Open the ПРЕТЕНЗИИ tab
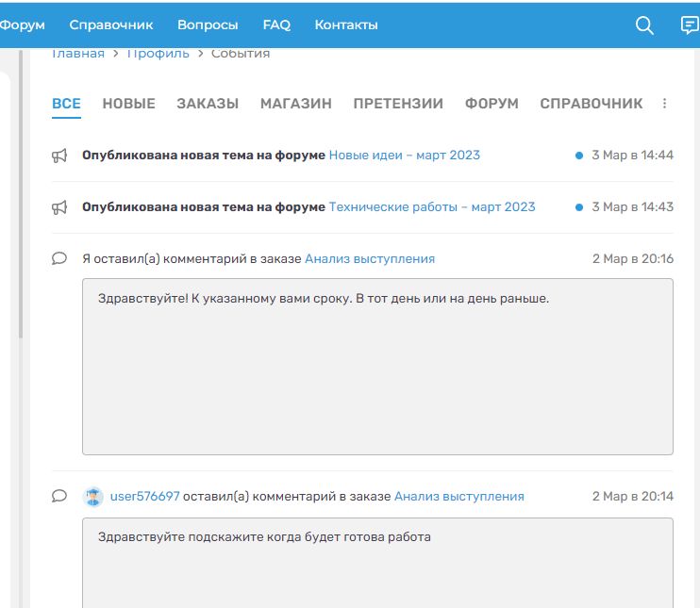 [398, 104]
